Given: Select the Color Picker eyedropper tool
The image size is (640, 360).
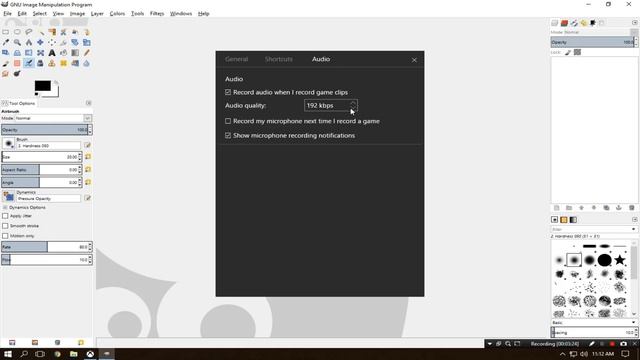Looking at the screenshot, I should pyautogui.click(x=6, y=42).
